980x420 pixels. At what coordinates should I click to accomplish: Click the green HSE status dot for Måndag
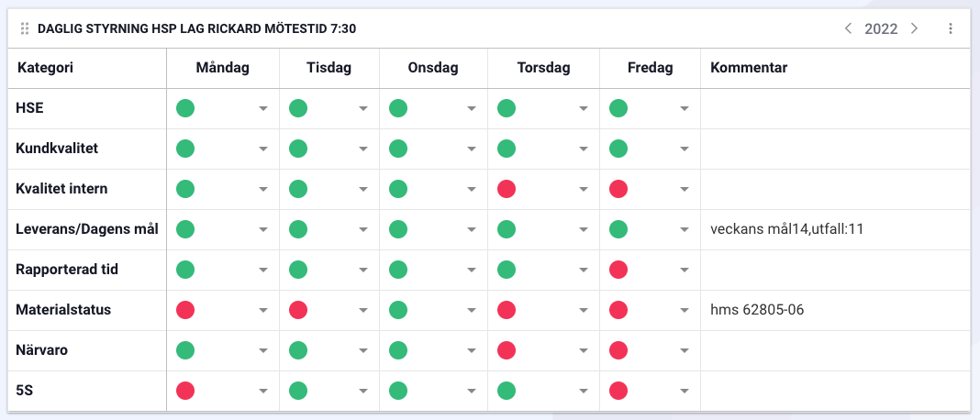pos(185,108)
